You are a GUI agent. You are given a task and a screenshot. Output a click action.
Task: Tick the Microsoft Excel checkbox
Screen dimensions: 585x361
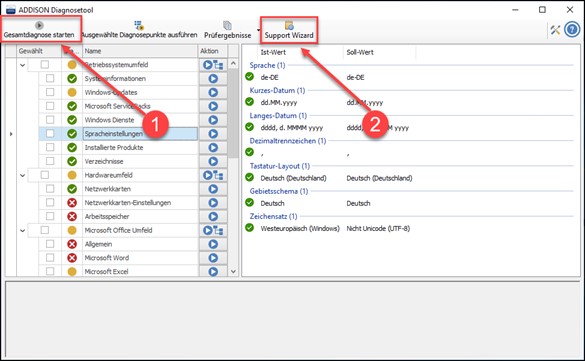coord(50,271)
